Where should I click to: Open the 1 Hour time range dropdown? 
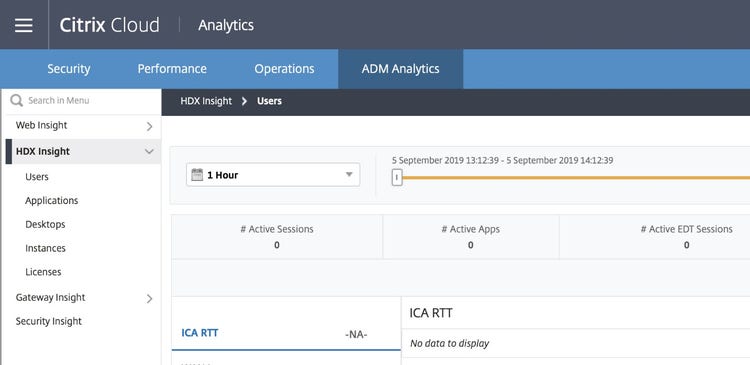click(273, 175)
